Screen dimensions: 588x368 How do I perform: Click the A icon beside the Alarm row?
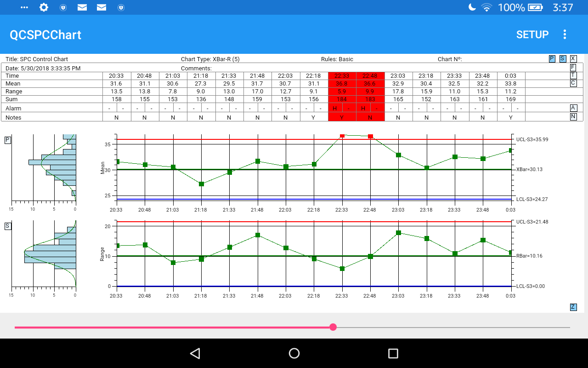click(x=574, y=108)
